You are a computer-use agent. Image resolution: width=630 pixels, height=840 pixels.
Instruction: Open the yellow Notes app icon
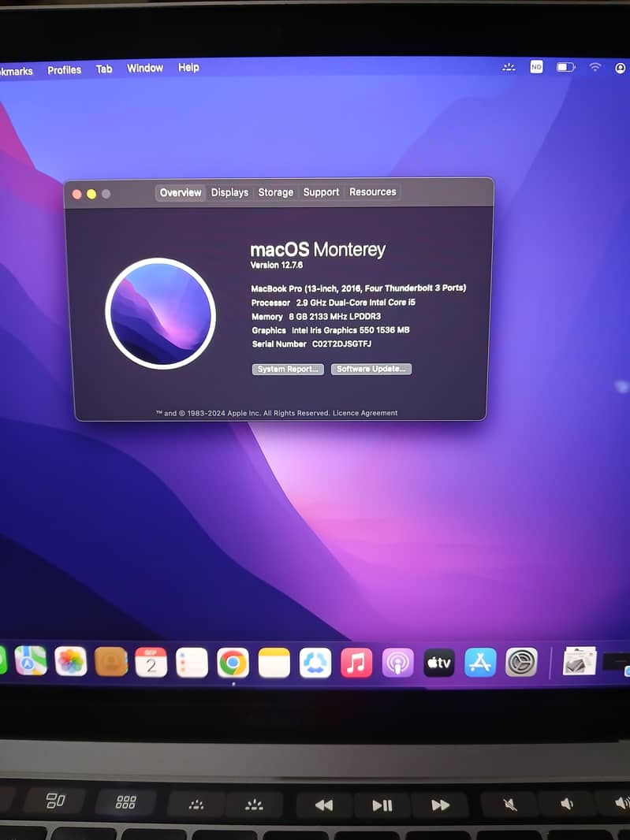(274, 663)
